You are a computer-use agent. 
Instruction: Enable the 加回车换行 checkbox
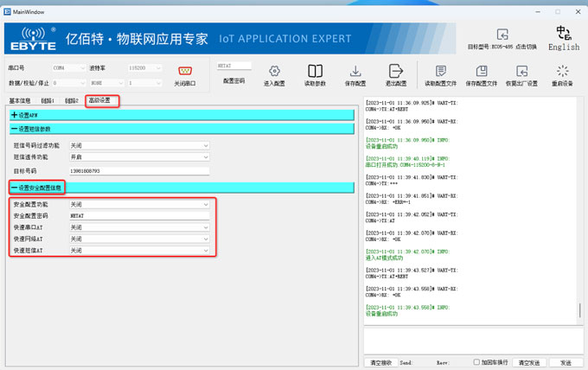coord(476,361)
